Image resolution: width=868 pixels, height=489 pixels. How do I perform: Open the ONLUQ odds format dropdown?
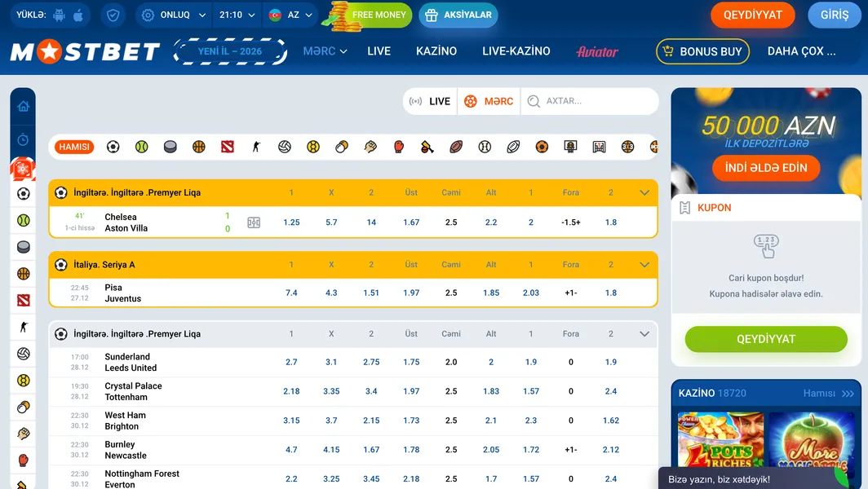pos(174,15)
